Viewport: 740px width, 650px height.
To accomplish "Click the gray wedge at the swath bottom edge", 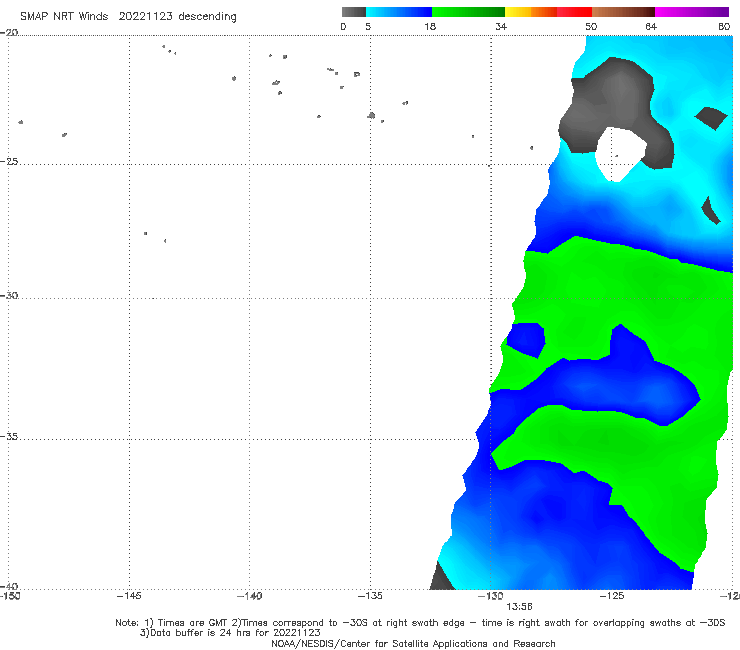I will point(442,577).
